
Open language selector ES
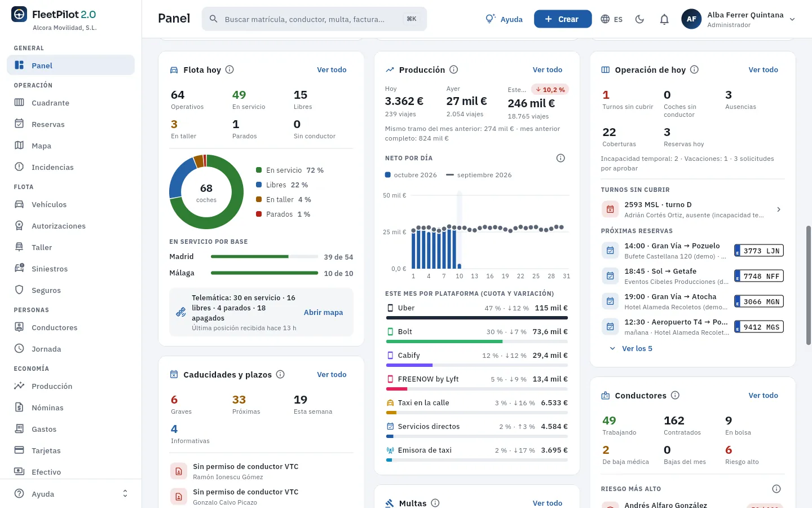(x=612, y=19)
